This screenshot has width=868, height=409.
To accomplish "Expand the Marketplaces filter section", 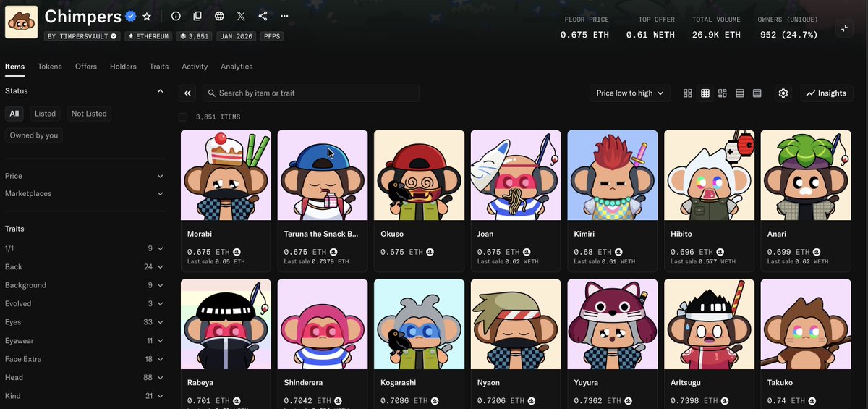I will point(85,193).
